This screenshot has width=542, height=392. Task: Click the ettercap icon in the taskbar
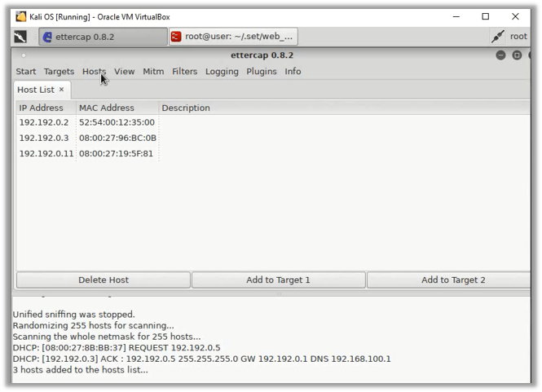47,37
